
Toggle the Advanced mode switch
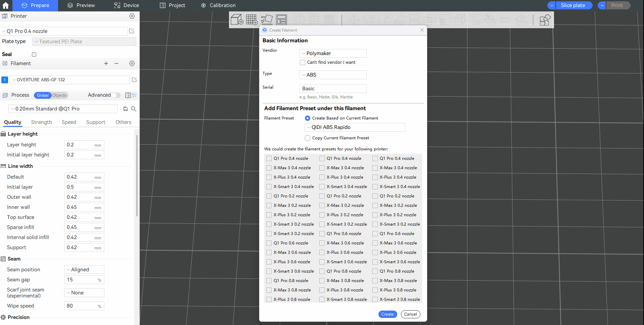(x=116, y=95)
